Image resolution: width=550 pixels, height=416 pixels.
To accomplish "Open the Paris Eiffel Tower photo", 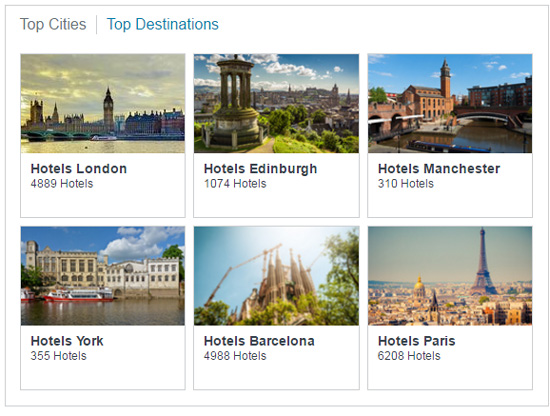I will click(x=450, y=276).
